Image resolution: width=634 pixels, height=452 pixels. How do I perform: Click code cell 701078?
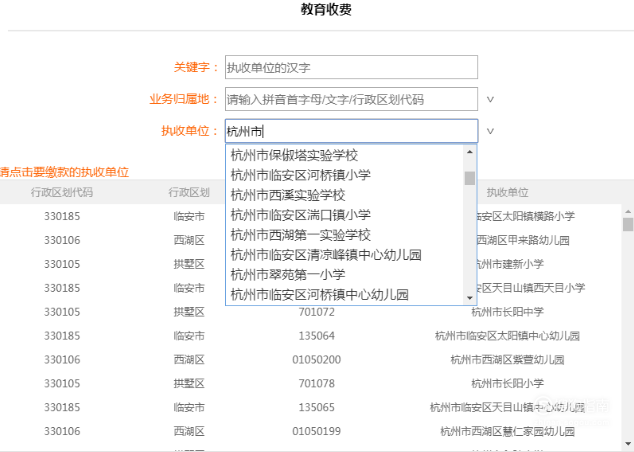pos(317,383)
